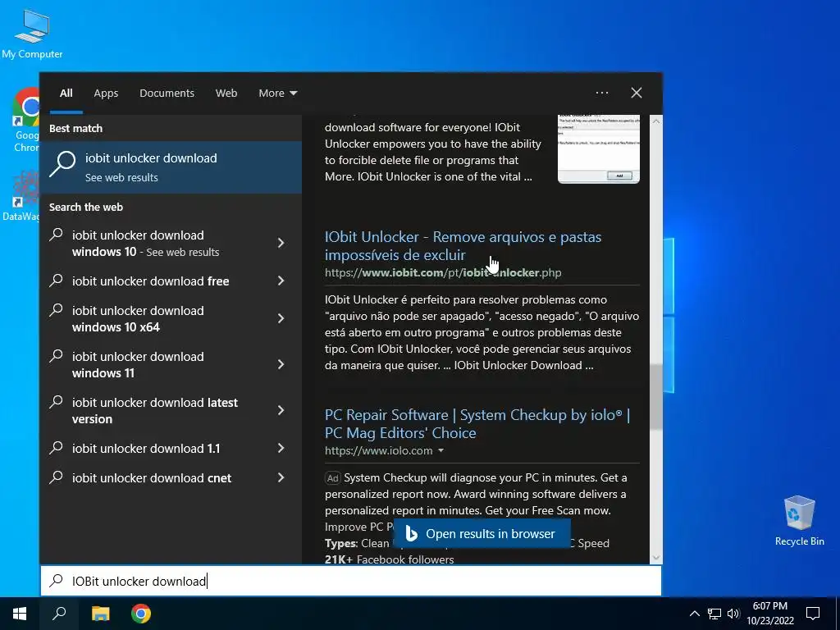Select suggestion iobit unlocker download windows 11
The image size is (840, 630).
tap(138, 365)
